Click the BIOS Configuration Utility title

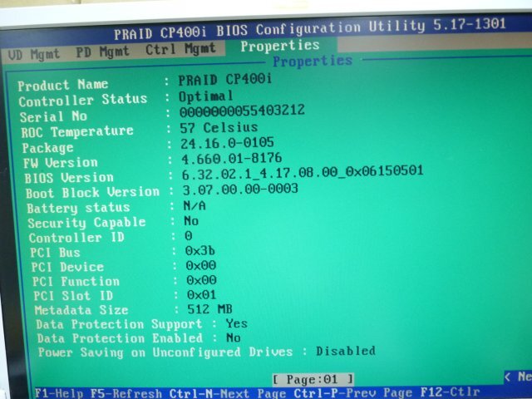(x=309, y=29)
